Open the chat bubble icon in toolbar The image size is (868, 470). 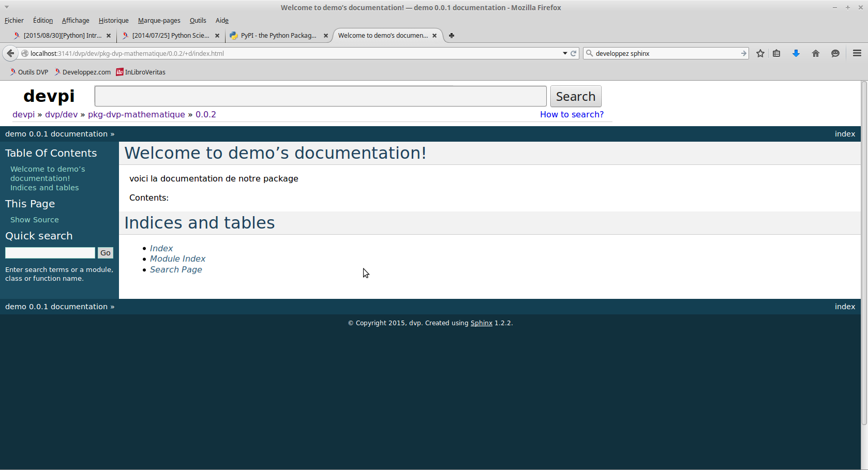point(835,53)
